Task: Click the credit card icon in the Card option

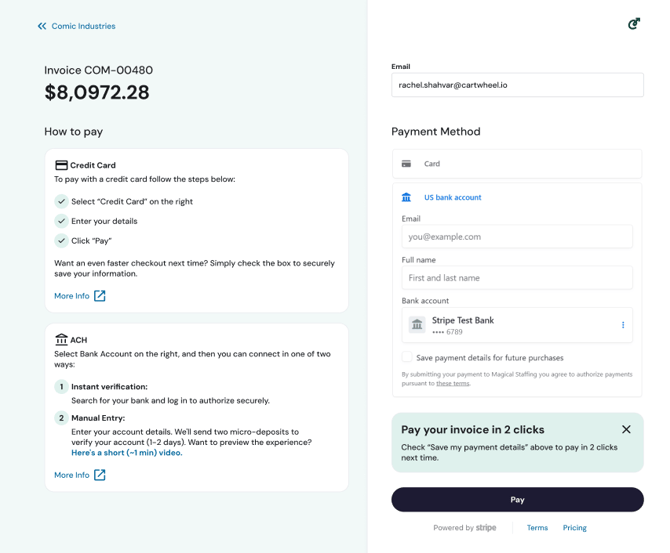Action: click(406, 164)
